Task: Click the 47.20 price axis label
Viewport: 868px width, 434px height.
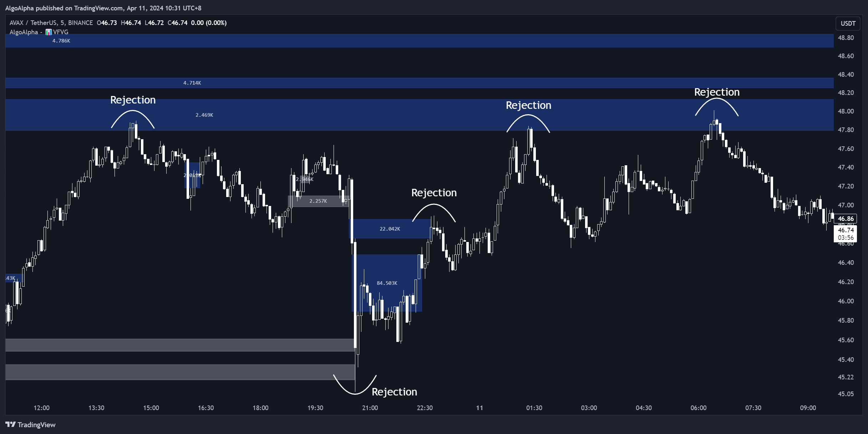Action: [846, 186]
